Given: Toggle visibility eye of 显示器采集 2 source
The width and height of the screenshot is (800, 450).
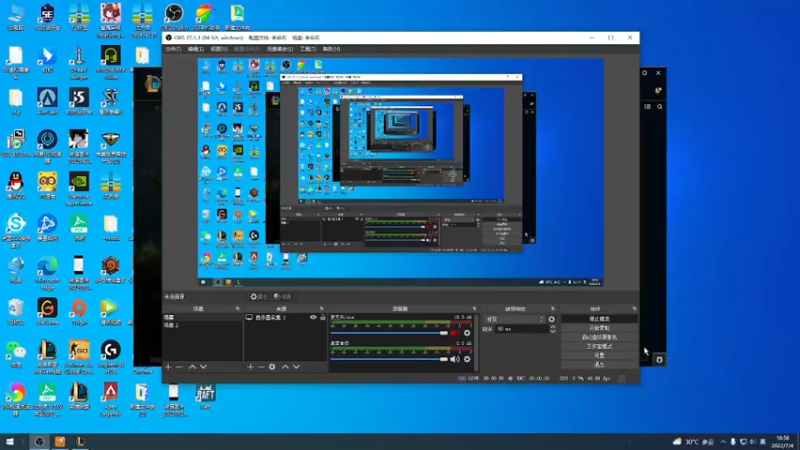Looking at the screenshot, I should (313, 317).
